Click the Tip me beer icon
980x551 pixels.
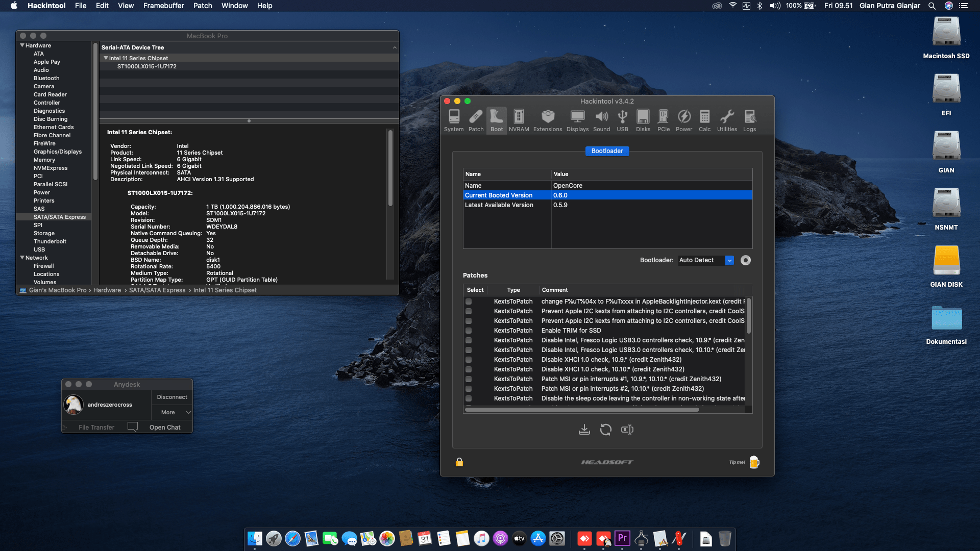754,462
